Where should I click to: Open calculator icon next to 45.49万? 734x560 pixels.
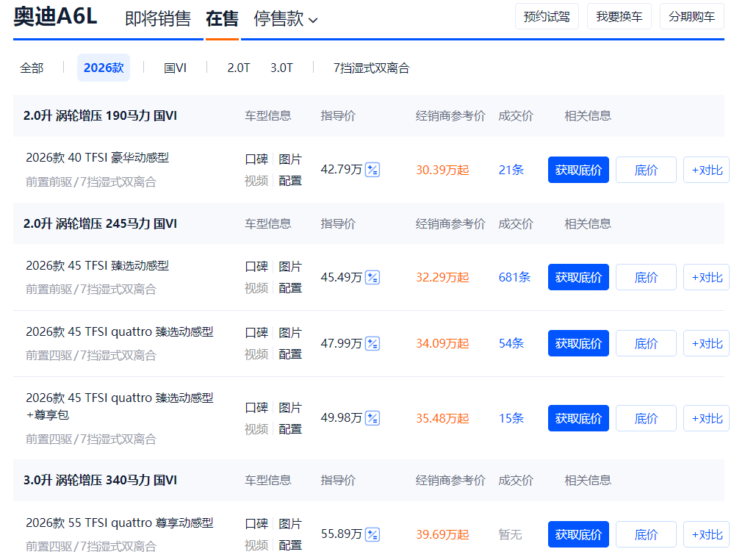373,277
